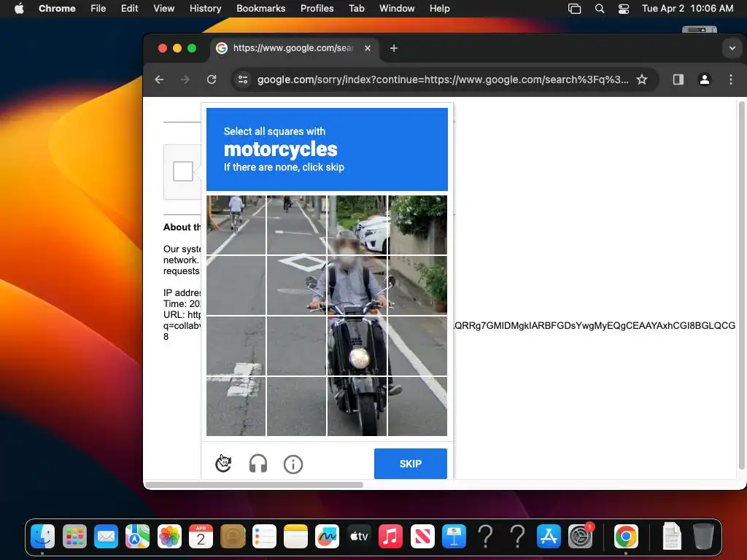This screenshot has height=560, width=747.
Task: Go back with Chrome's back arrow
Action: pyautogui.click(x=160, y=79)
